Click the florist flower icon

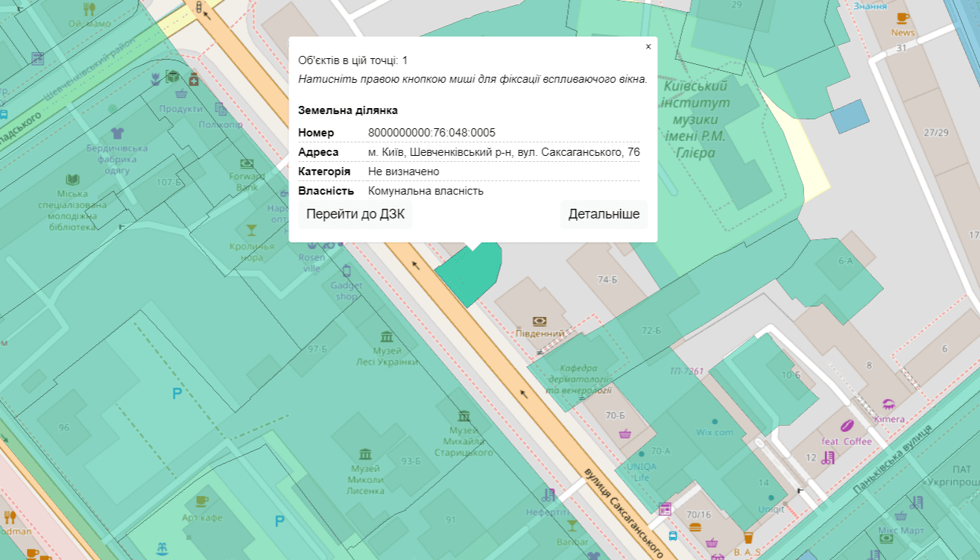coord(155,78)
